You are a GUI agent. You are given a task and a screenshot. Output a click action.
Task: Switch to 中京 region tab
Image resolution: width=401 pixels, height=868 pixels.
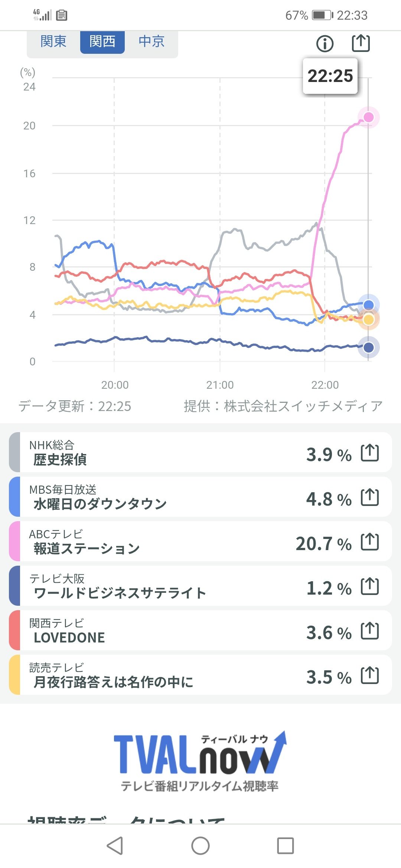(151, 41)
